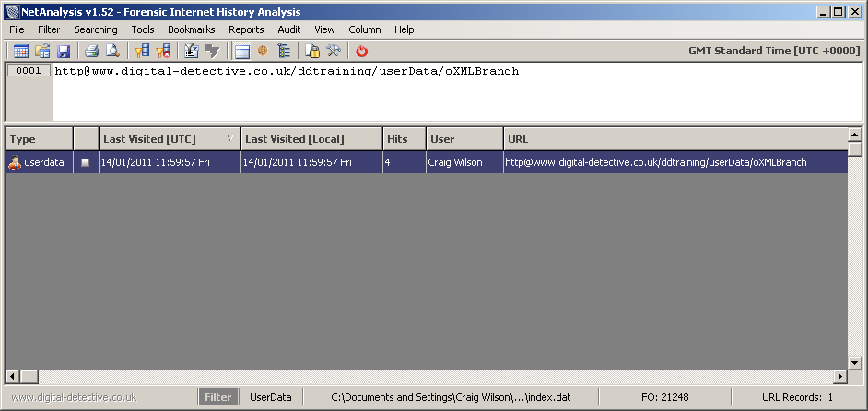868x411 pixels.
Task: Select the Local '14/01/2011 11:59:57 Fri' cell
Action: click(311, 162)
